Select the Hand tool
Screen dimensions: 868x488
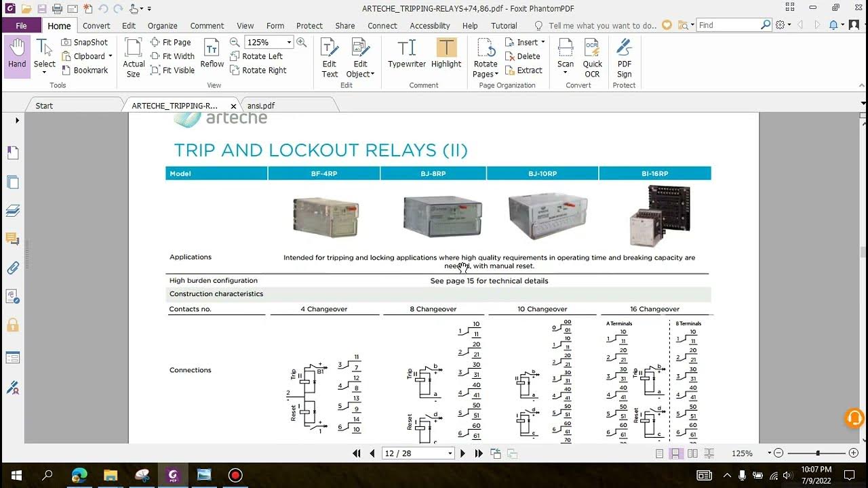point(17,55)
